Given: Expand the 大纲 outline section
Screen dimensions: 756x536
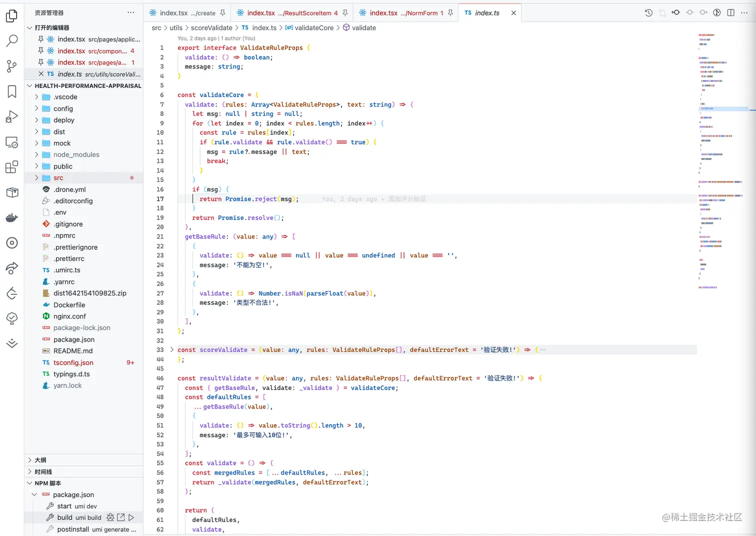Looking at the screenshot, I should pyautogui.click(x=83, y=460).
